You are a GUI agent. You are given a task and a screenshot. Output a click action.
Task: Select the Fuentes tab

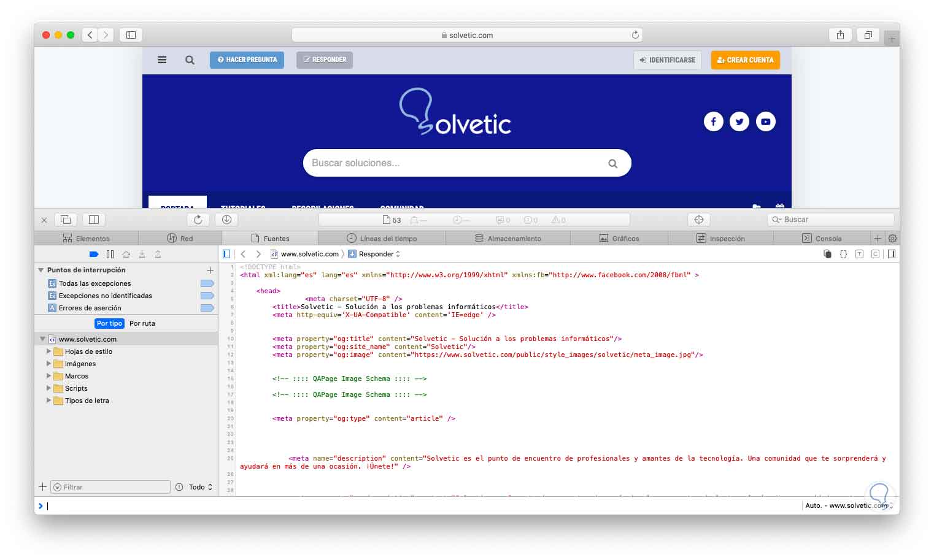270,239
